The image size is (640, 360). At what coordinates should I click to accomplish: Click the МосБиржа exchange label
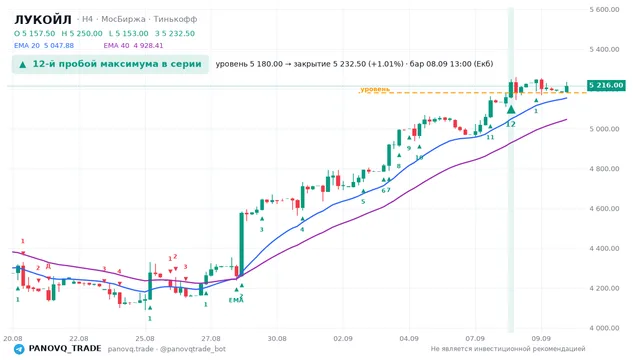coord(123,19)
